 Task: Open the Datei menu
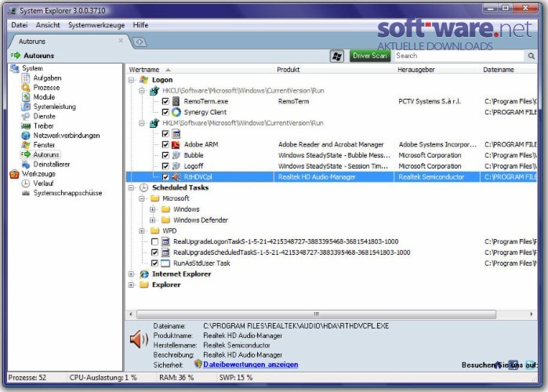point(20,25)
